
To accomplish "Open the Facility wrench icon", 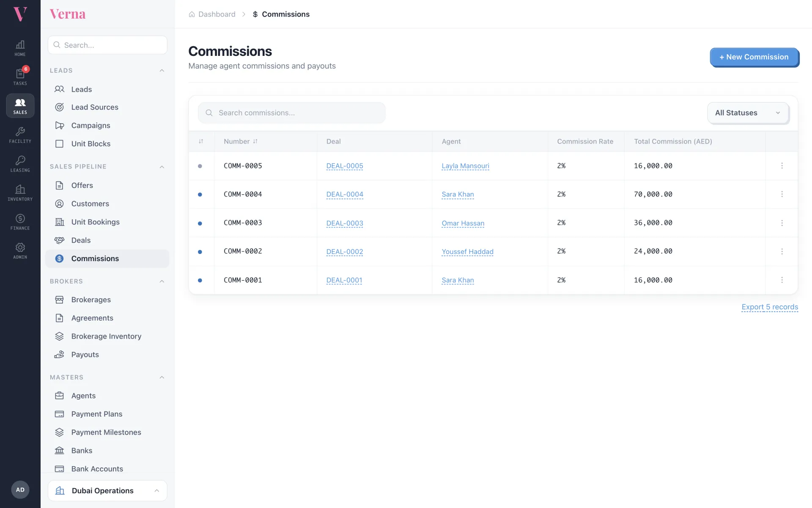I will click(20, 135).
